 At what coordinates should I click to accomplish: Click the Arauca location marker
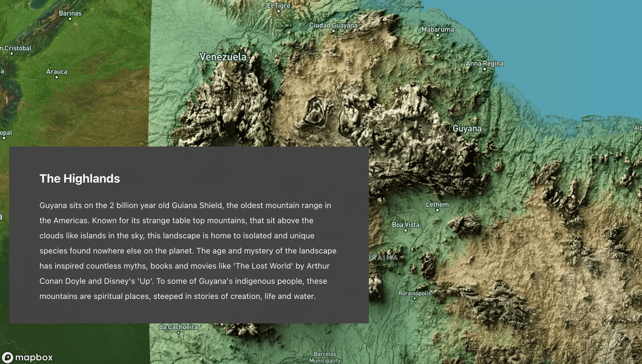pyautogui.click(x=56, y=77)
